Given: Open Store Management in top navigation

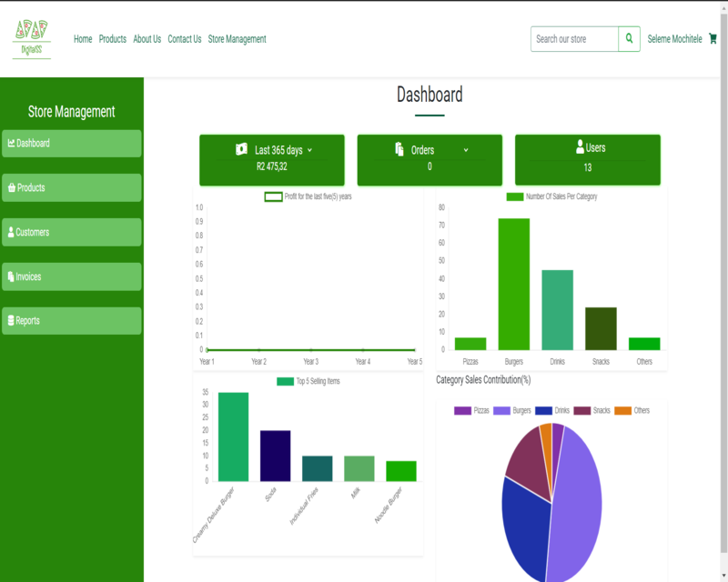Looking at the screenshot, I should [237, 39].
